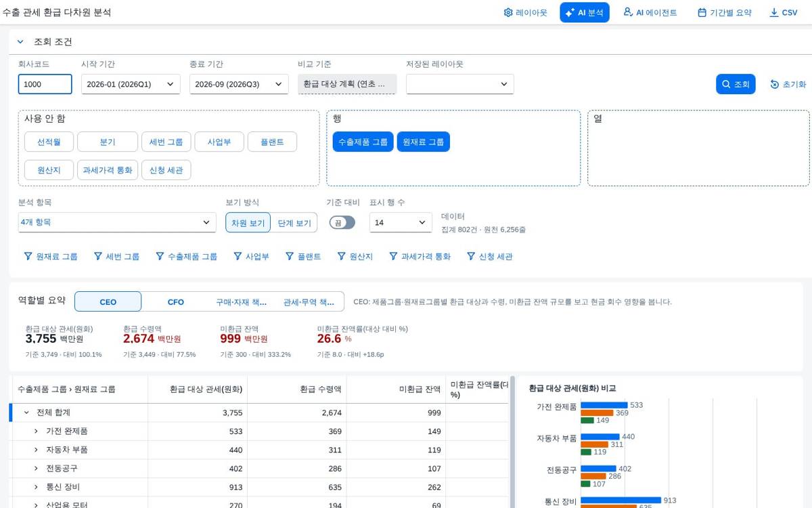812x508 pixels.
Task: Click the 비교 기준 field
Action: coord(347,84)
